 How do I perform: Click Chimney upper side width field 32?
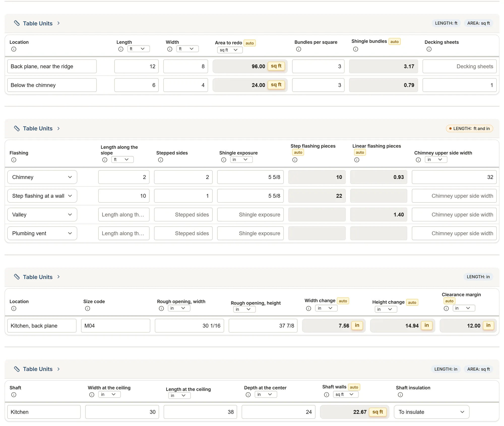[x=454, y=177]
